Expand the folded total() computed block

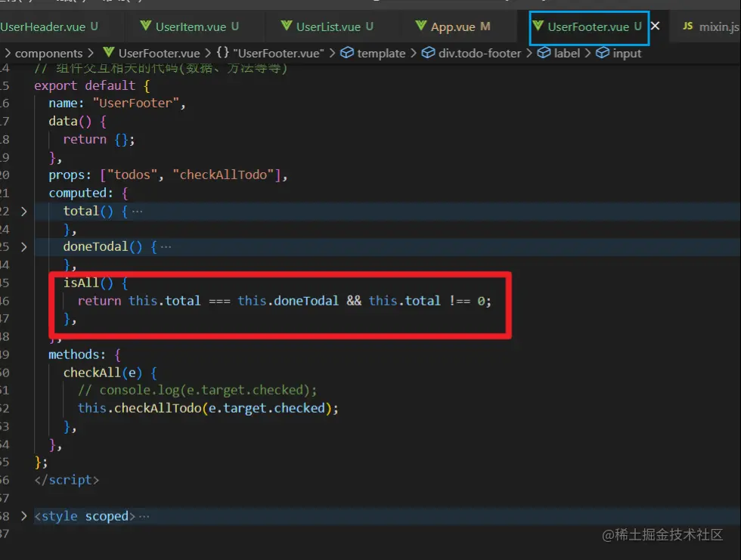pos(23,212)
